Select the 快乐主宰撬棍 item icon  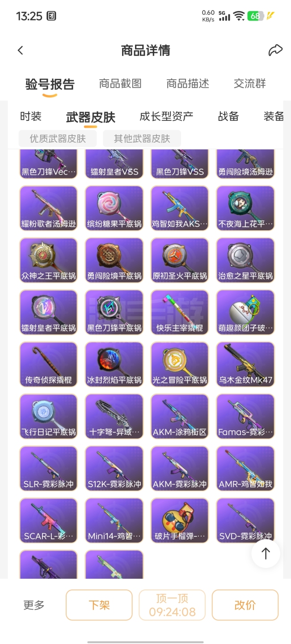click(x=180, y=312)
